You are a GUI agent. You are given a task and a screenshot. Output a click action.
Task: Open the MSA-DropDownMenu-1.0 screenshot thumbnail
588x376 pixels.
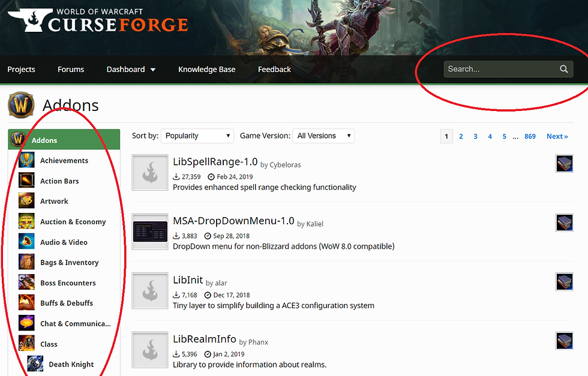click(x=150, y=231)
